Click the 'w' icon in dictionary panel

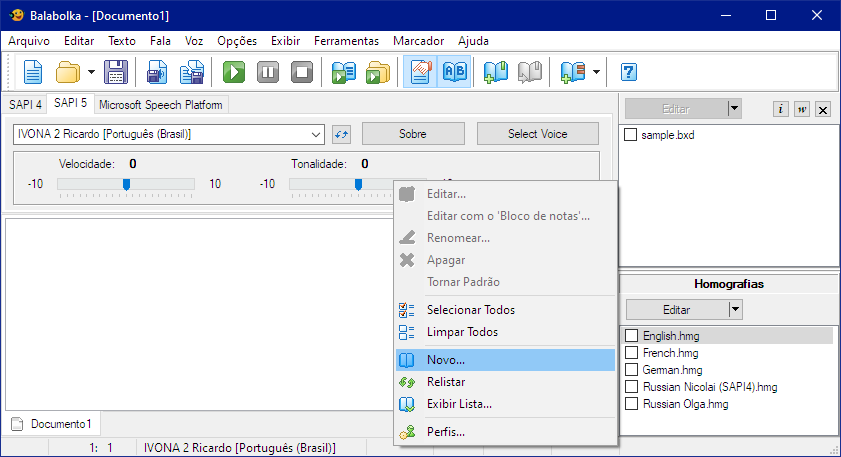coord(802,109)
